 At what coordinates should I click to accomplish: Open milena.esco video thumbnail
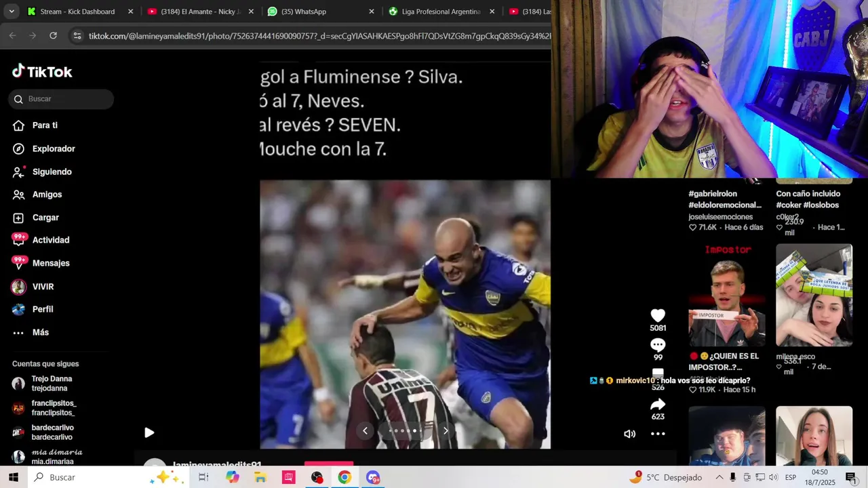click(x=814, y=295)
